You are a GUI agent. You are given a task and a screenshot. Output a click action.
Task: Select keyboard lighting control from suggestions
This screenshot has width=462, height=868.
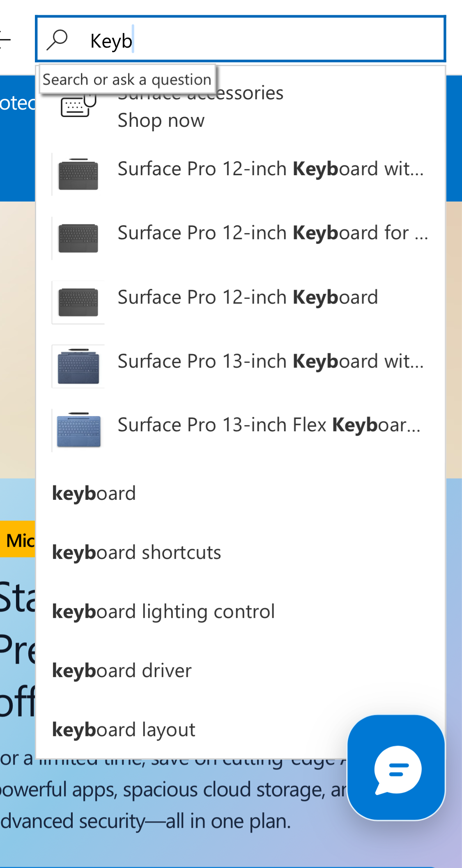pos(163,611)
